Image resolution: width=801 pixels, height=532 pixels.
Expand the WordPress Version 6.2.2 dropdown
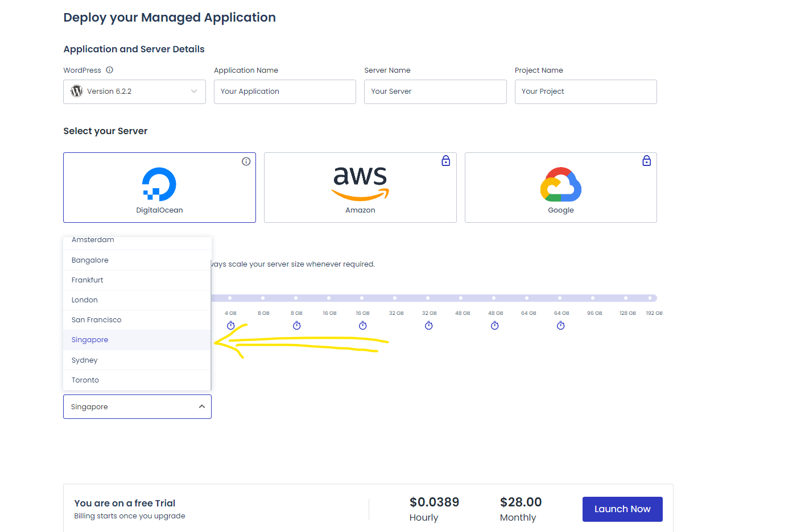tap(134, 92)
